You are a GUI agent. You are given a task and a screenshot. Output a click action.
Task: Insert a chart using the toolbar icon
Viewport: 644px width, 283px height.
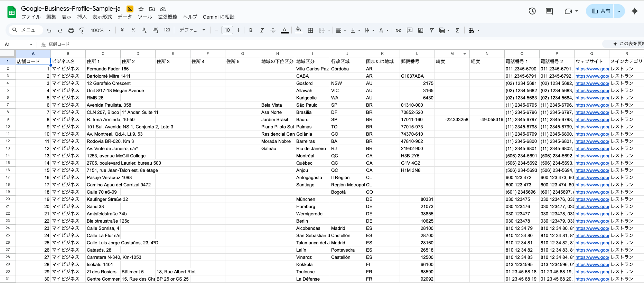420,30
